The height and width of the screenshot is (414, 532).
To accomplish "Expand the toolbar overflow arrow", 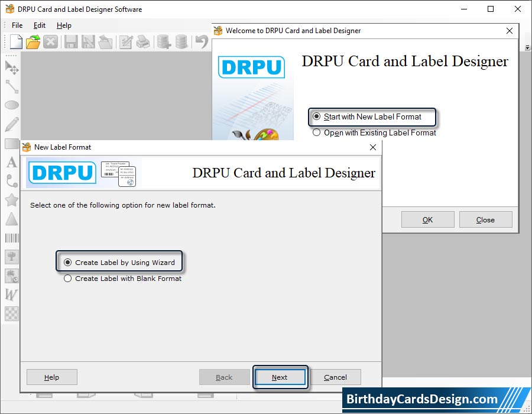I will tap(527, 48).
